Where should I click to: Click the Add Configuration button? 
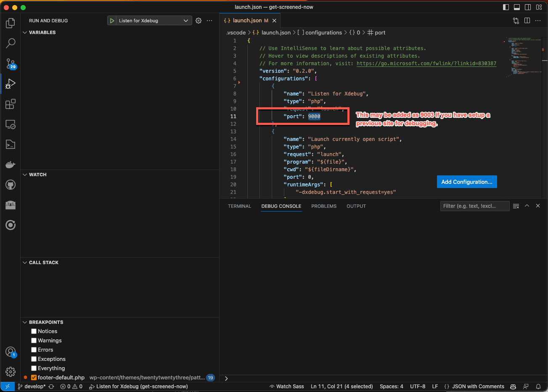[467, 182]
